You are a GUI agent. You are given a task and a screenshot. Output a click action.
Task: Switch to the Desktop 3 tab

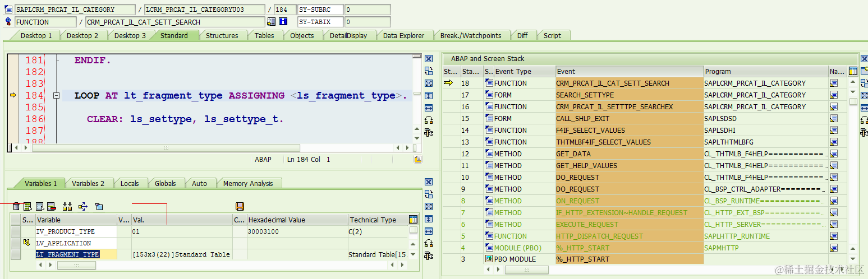coord(130,35)
